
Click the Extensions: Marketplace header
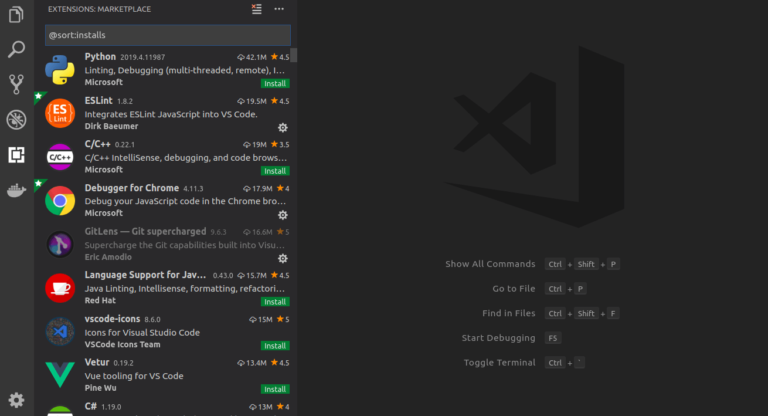coord(99,9)
